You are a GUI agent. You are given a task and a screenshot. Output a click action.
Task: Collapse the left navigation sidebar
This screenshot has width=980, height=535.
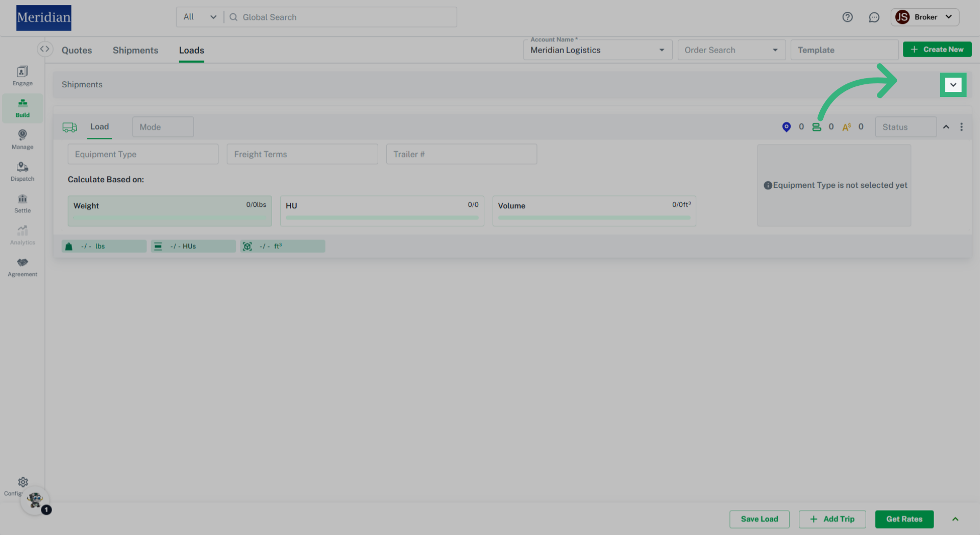(45, 48)
